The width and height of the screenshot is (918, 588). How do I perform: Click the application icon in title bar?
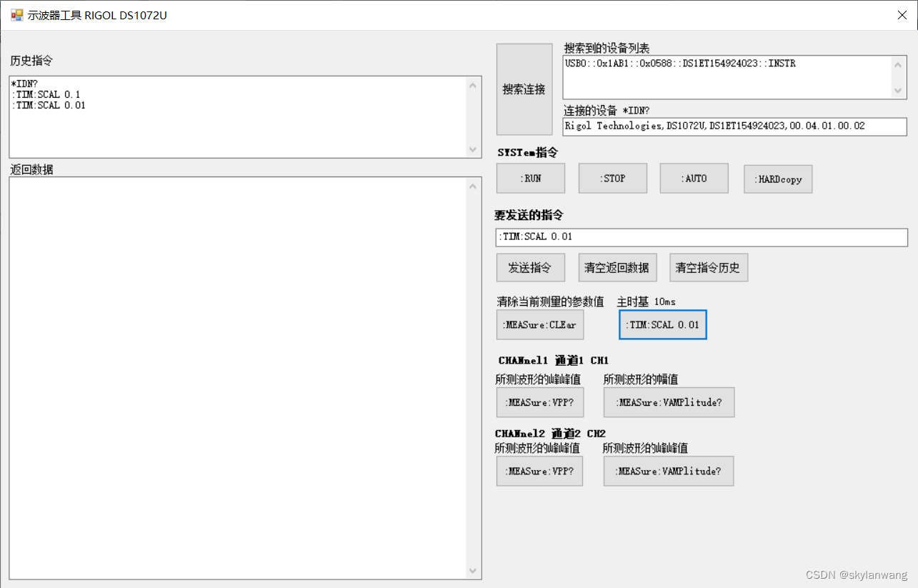[16, 14]
